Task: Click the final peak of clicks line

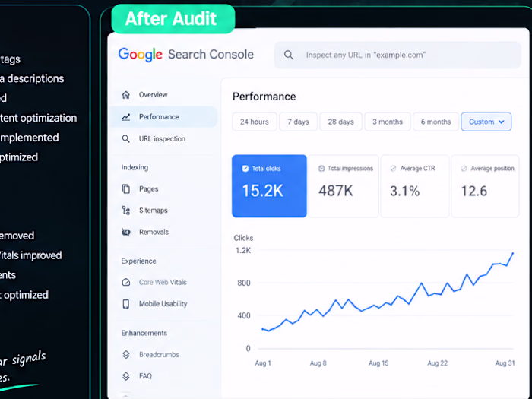Action: tap(513, 253)
